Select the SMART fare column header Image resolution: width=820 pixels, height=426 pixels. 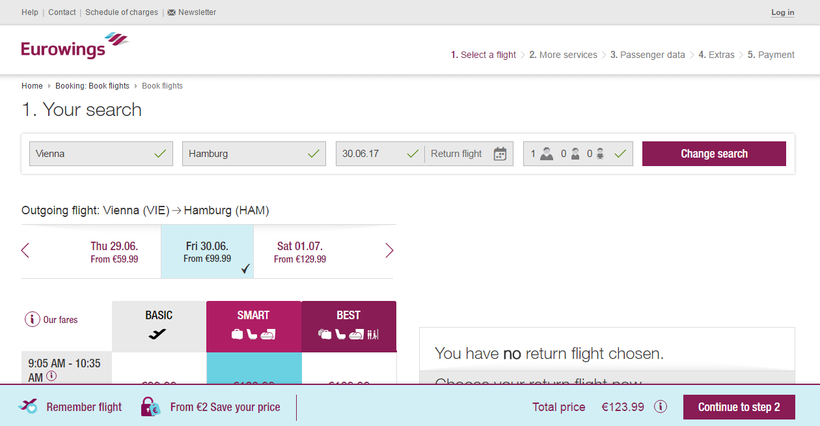253,326
